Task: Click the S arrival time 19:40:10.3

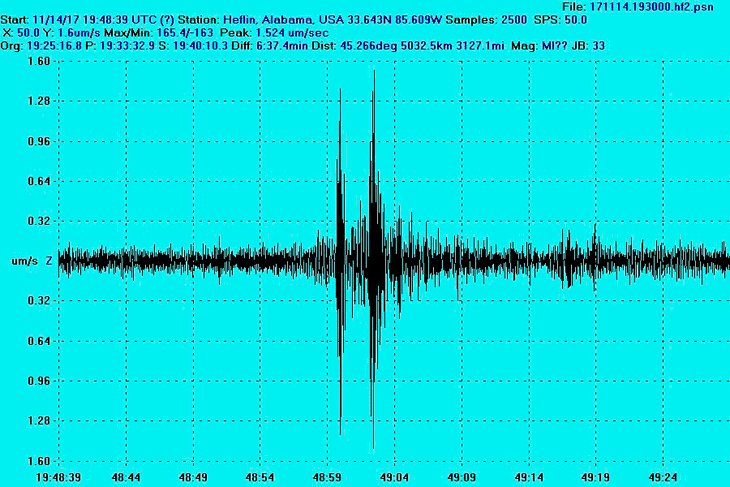Action: click(200, 46)
